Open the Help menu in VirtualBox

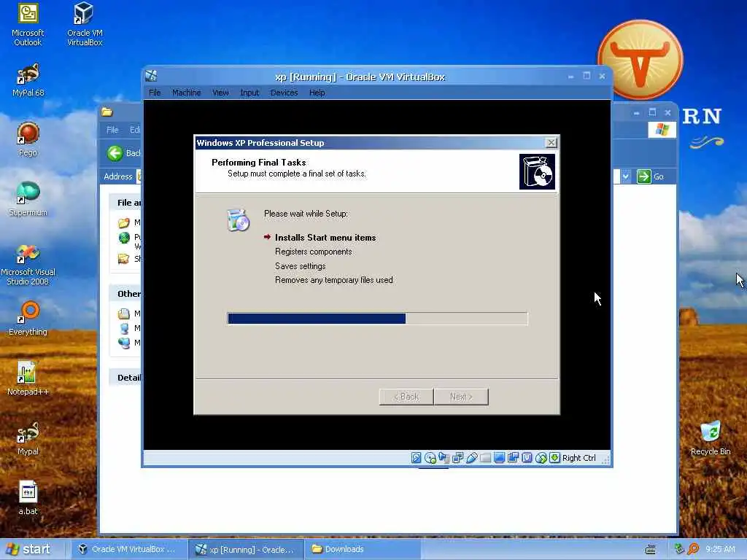[317, 93]
